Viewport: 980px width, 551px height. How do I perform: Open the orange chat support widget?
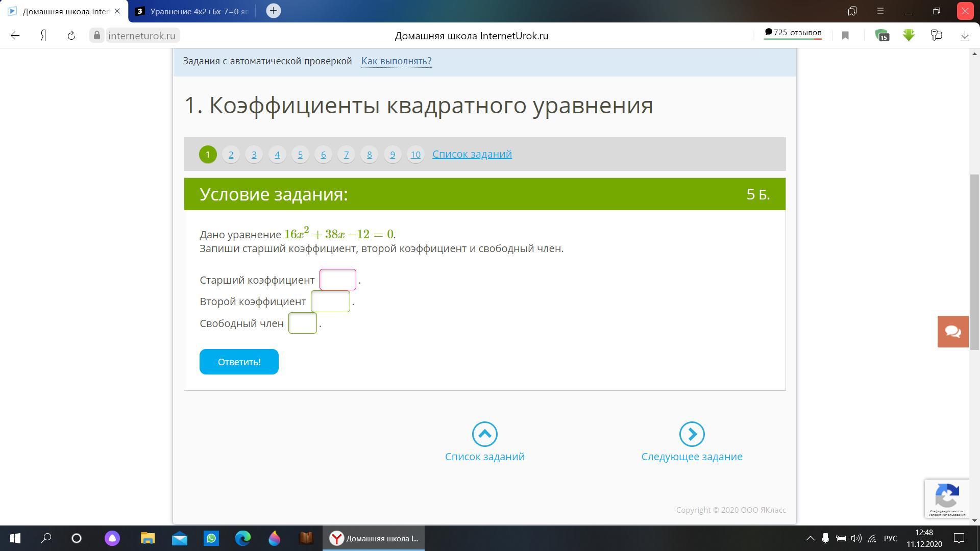click(952, 332)
